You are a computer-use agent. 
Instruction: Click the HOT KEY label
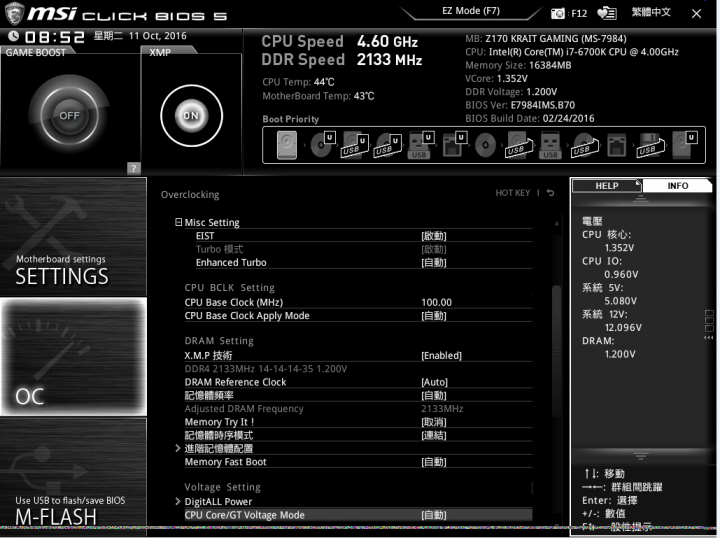coord(512,193)
